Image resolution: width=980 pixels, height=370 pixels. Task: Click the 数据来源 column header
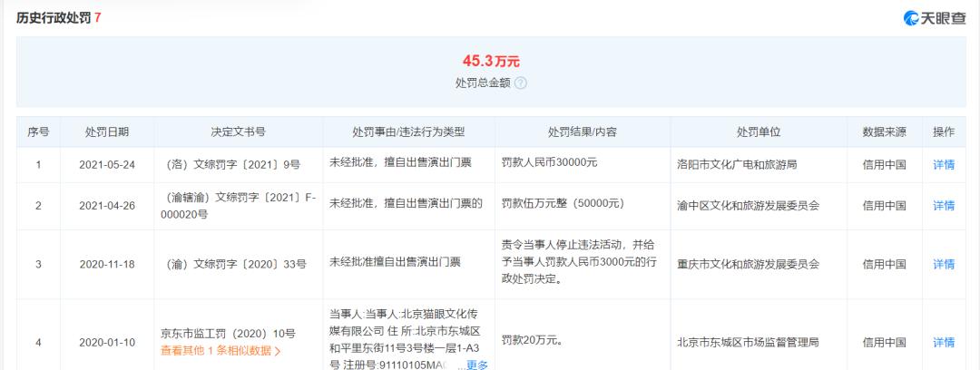coord(885,131)
